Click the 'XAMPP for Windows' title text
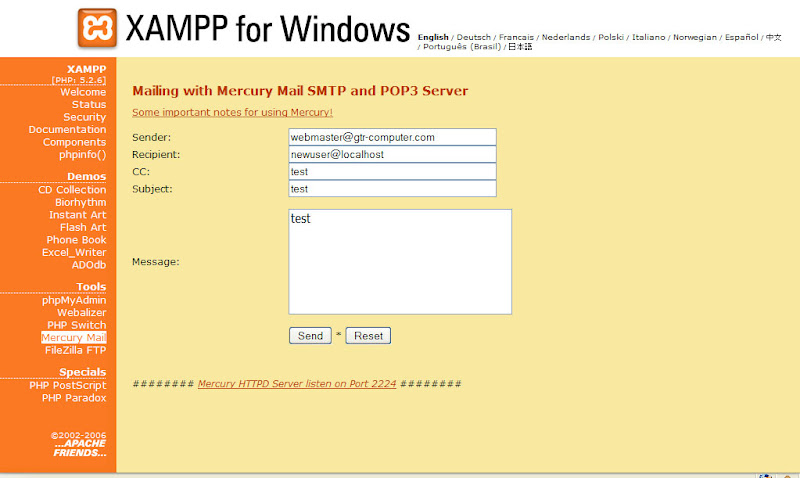Image resolution: width=800 pixels, height=478 pixels. coord(267,29)
